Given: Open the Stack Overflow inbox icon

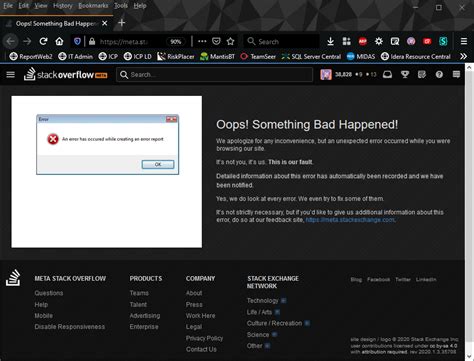Looking at the screenshot, I should 387,74.
